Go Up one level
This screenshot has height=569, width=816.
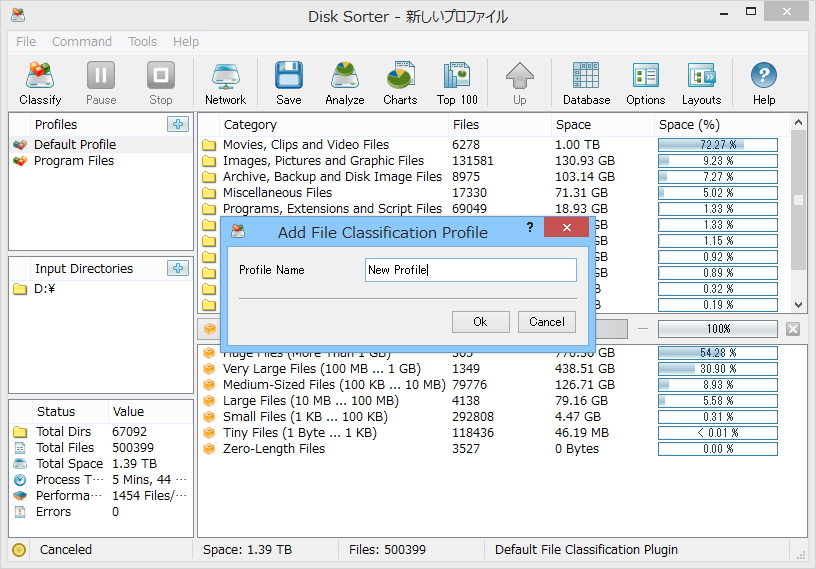(519, 83)
